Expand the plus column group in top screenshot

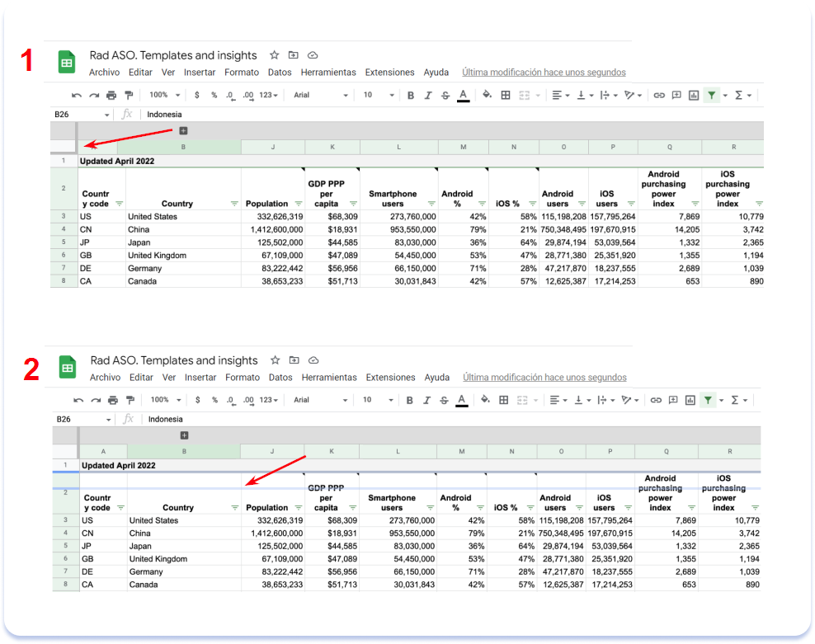coord(183,131)
